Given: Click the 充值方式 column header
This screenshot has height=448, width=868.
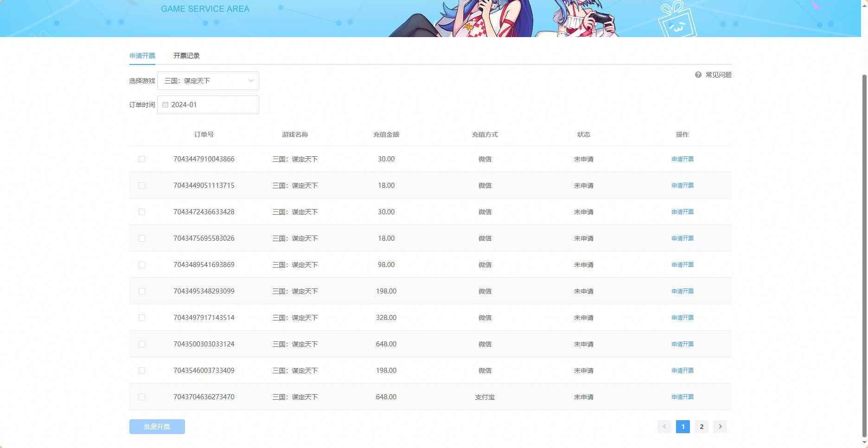Looking at the screenshot, I should pos(485,134).
